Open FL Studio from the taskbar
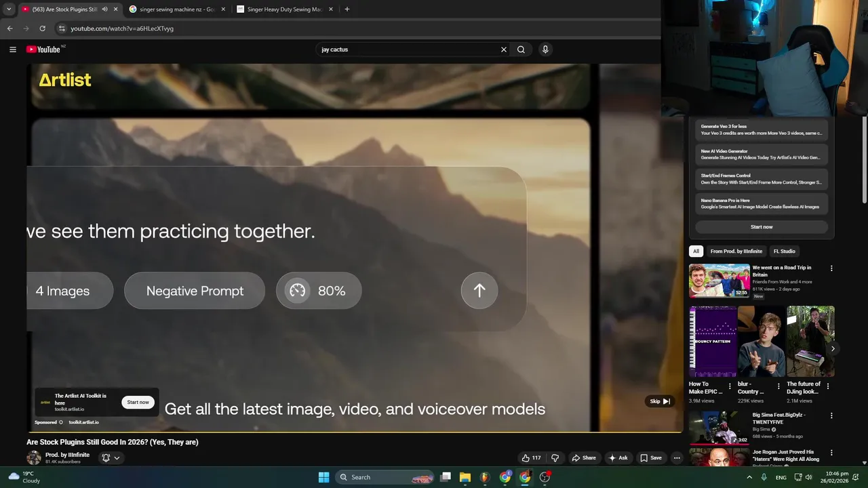The width and height of the screenshot is (868, 488). pyautogui.click(x=485, y=477)
